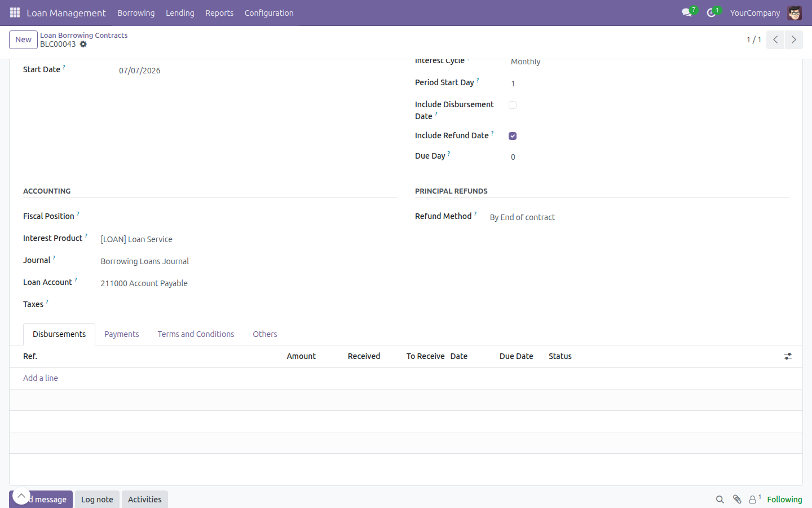Screen dimensions: 812x508
Task: Click the empty Taxes field
Action: (x=248, y=305)
